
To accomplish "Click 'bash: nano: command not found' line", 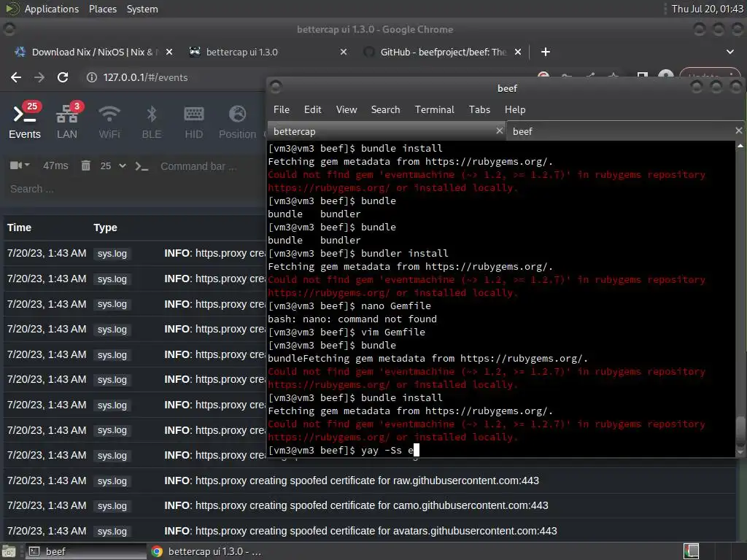I will point(352,319).
